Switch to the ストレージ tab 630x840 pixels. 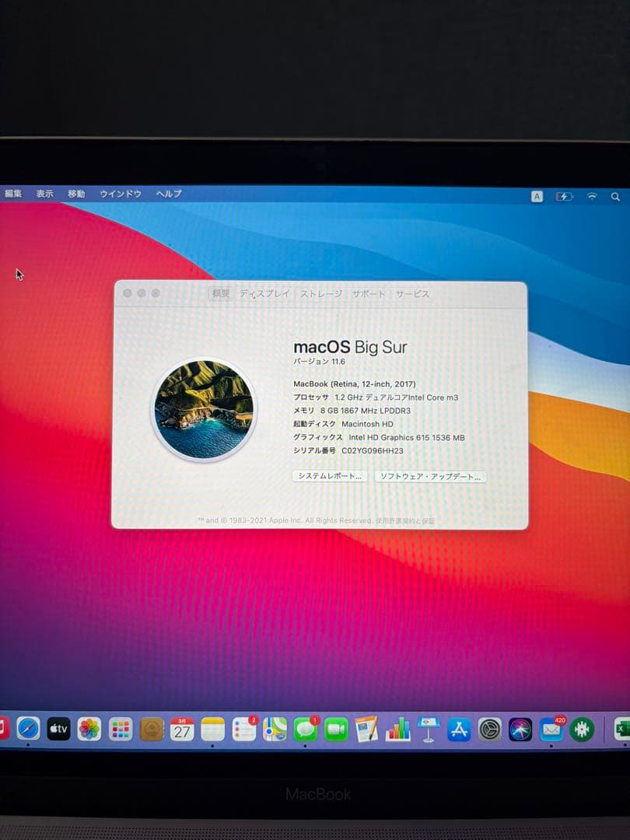click(x=321, y=293)
